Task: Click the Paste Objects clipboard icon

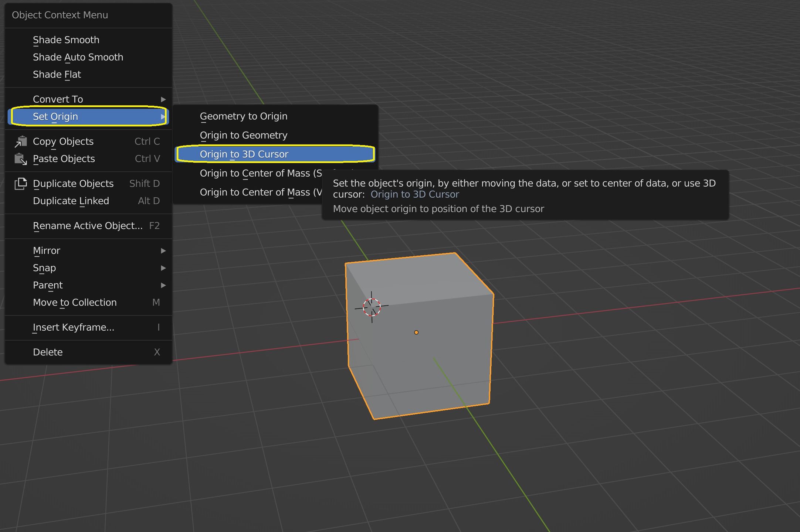Action: [21, 159]
